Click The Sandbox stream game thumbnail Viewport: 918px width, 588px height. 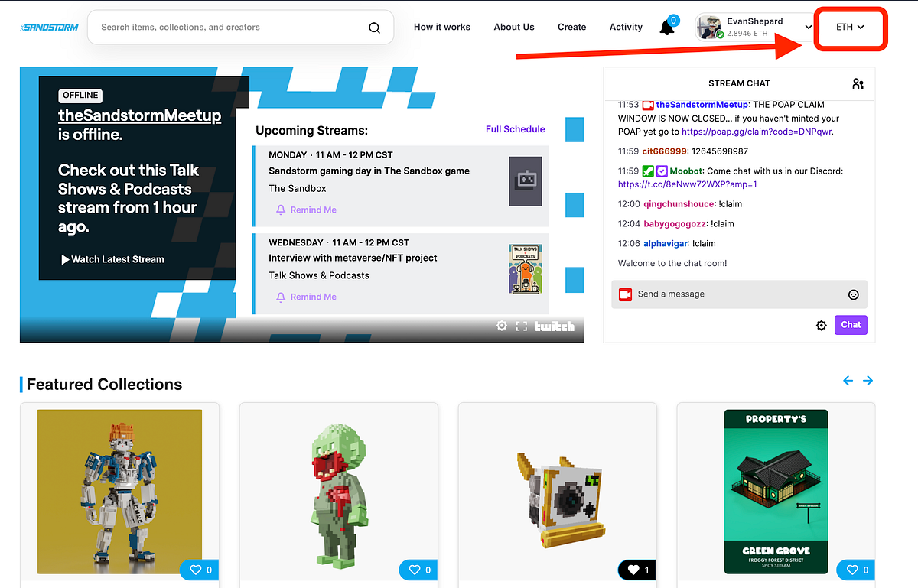526,181
